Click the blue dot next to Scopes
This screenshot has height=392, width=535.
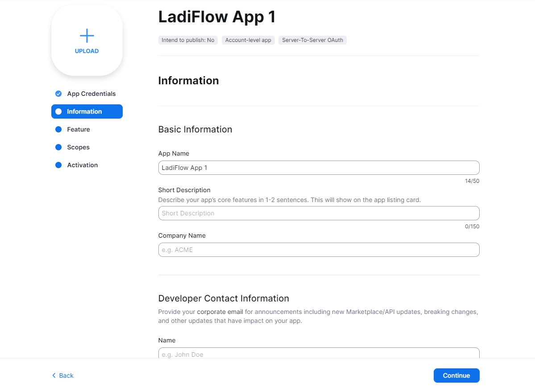pyautogui.click(x=58, y=147)
